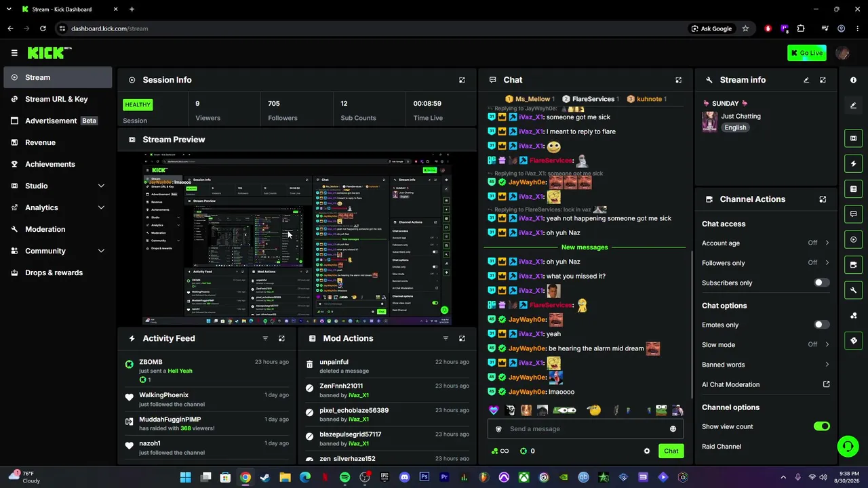868x488 pixels.
Task: Select Stream in the left sidebar
Action: [58, 77]
